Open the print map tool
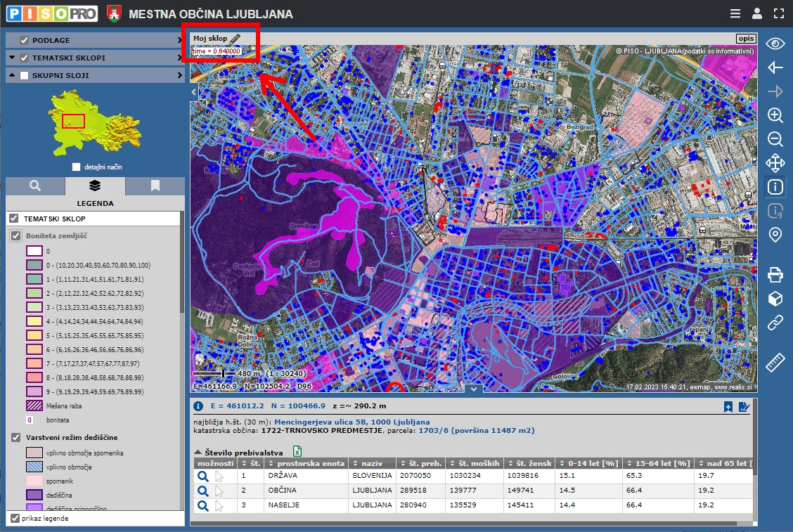The width and height of the screenshot is (793, 532). 775,275
